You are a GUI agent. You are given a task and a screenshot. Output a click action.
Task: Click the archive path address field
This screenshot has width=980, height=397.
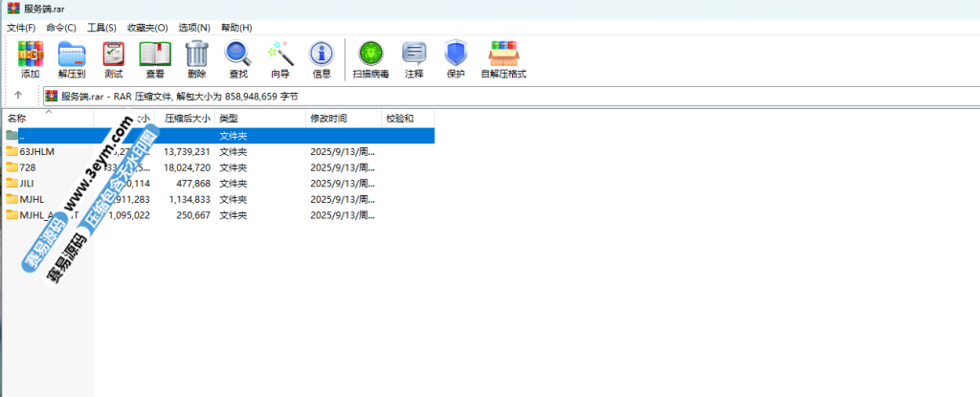[x=479, y=96]
